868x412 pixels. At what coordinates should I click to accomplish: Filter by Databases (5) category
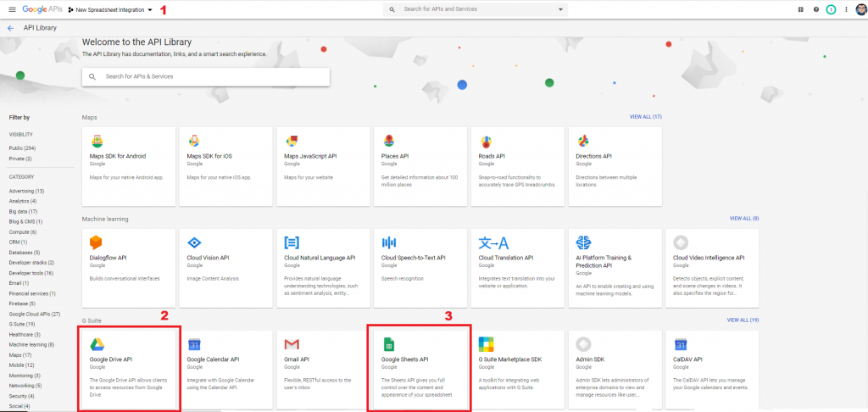tap(25, 253)
